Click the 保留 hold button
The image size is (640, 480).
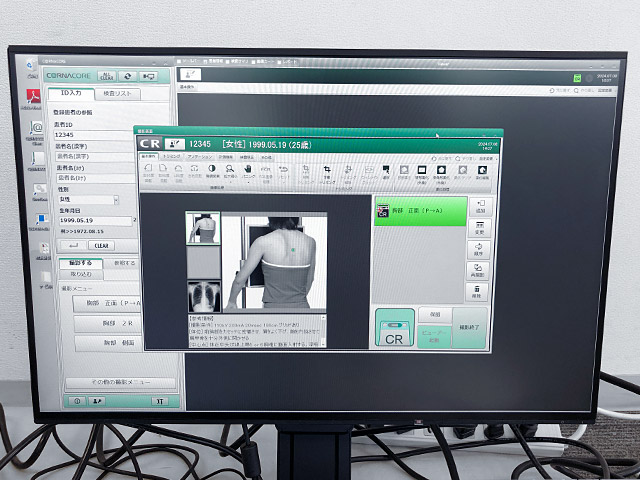coord(435,315)
